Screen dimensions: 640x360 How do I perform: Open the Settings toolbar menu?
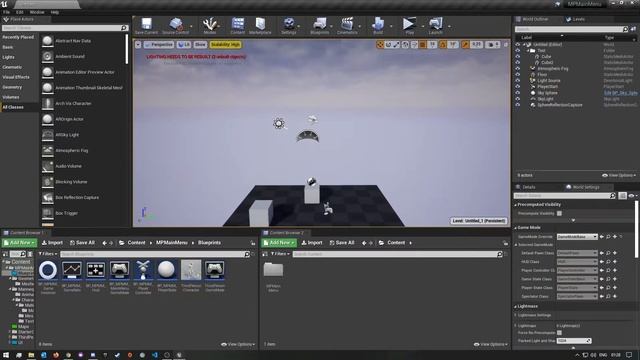[289, 26]
